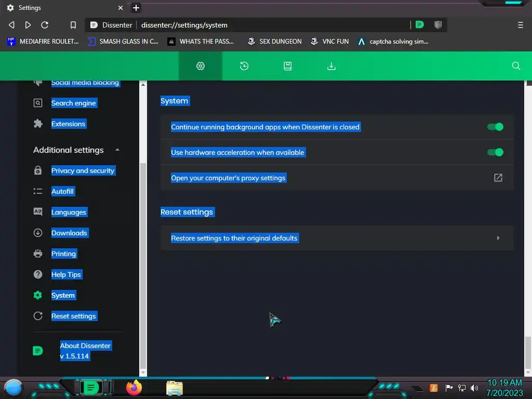Viewport: 532px width, 399px height.
Task: Click the Search engine magnifier sidebar icon
Action: [38, 103]
